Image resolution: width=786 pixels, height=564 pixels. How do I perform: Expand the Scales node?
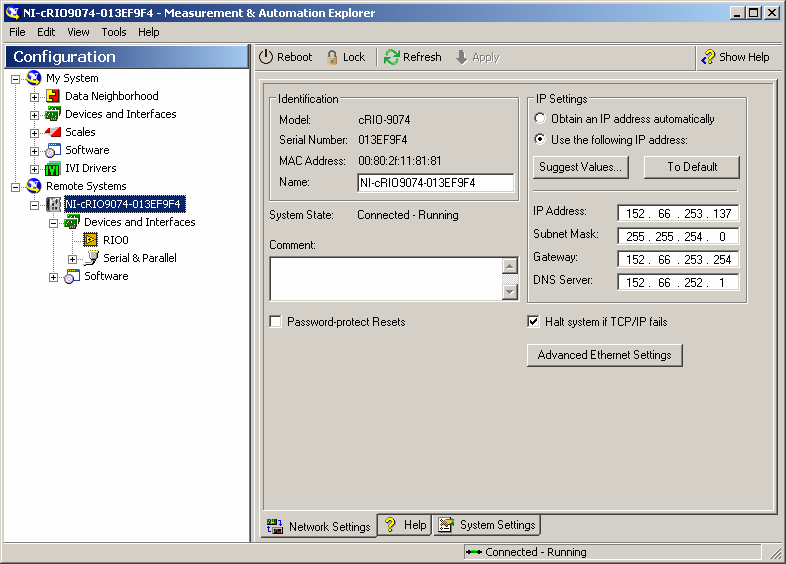pyautogui.click(x=34, y=133)
